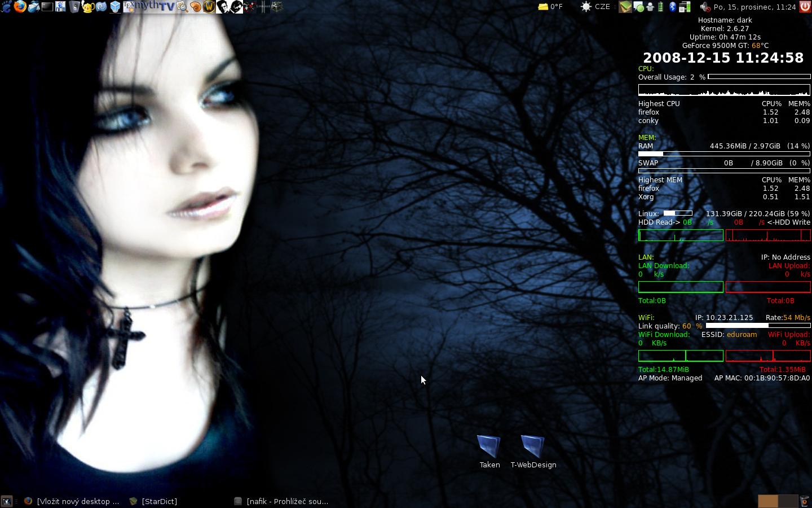Open the document search magnifier launcher
Viewport: 812px width, 508px height.
(x=182, y=7)
